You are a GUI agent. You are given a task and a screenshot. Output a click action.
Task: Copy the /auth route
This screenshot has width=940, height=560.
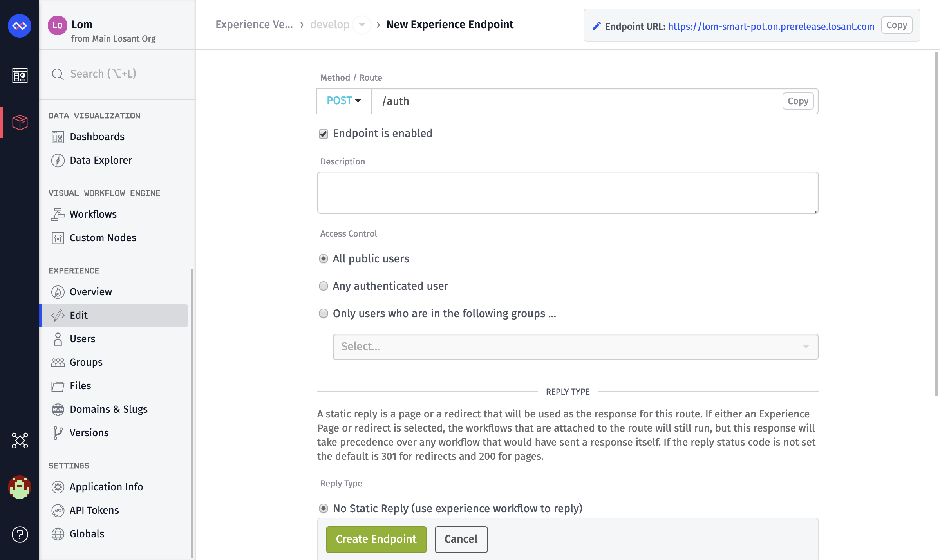pos(798,101)
